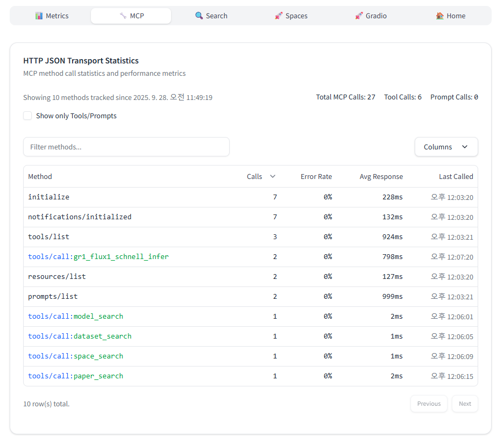Viewport: 504px width, 445px height.
Task: Click the Gradio rocket icon
Action: (x=359, y=16)
